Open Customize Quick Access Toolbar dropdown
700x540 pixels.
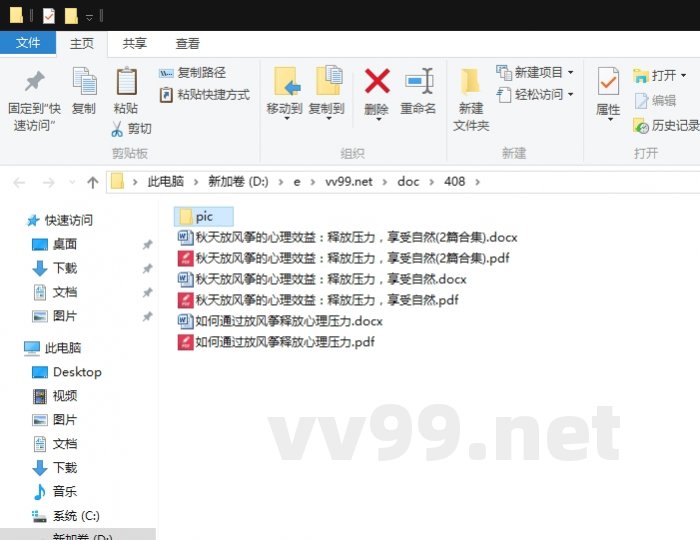coord(89,17)
